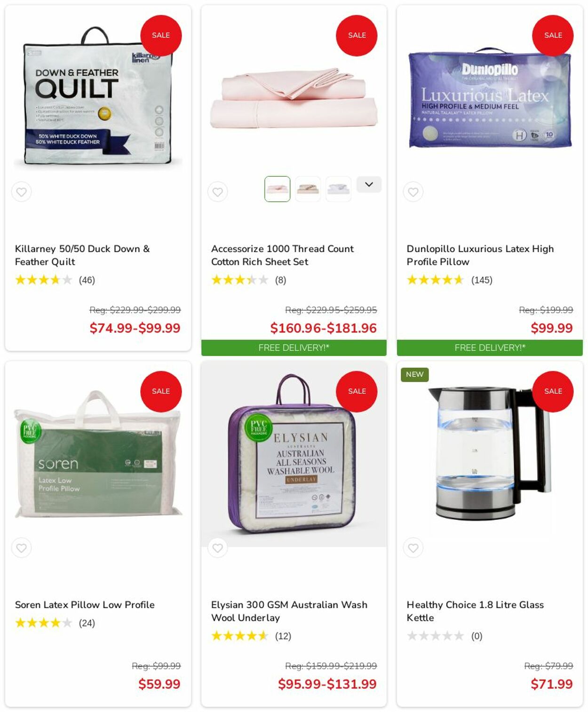Add Healthy Choice Glass Kettle to wishlist

(x=413, y=548)
